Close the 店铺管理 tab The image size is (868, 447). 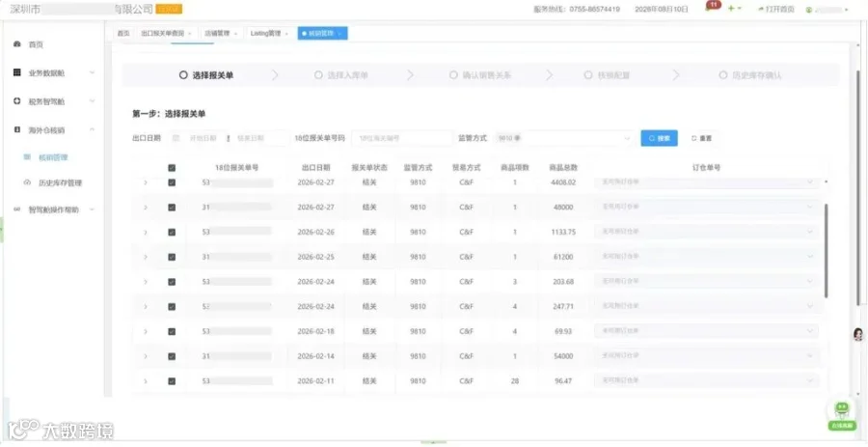point(235,34)
